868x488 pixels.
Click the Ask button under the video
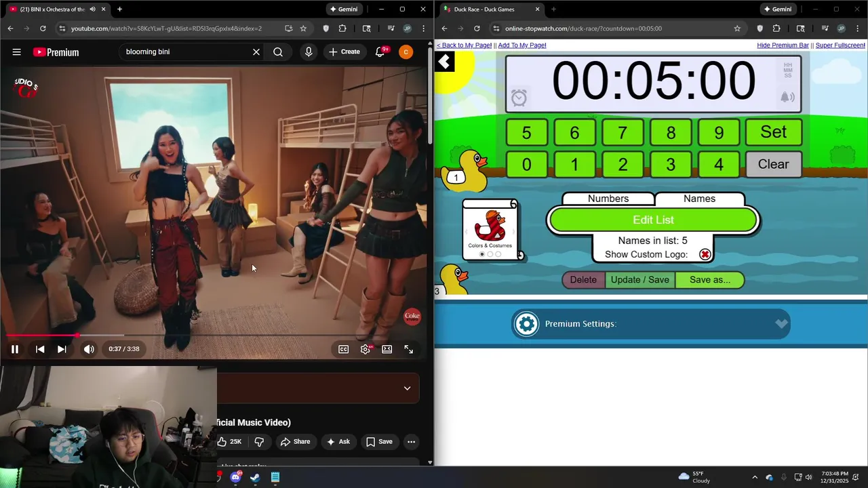pyautogui.click(x=338, y=442)
